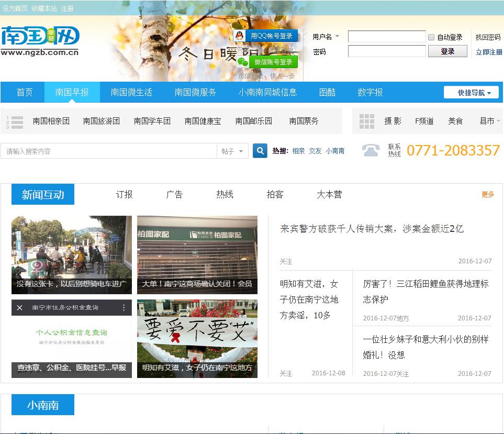This screenshot has width=504, height=434.
Task: Open thumbnail 没有这张卡,以后别想骑电车
Action: point(72,255)
